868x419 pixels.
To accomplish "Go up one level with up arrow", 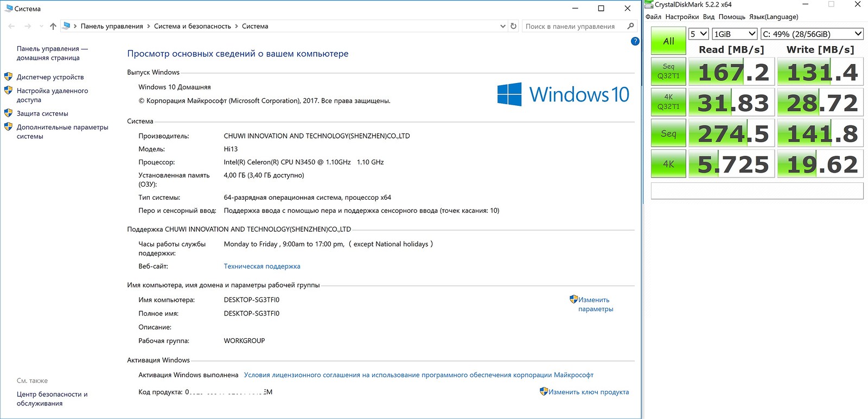I will (x=53, y=26).
